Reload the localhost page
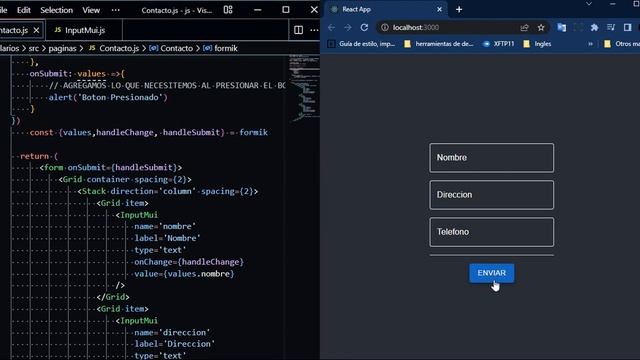 click(364, 27)
